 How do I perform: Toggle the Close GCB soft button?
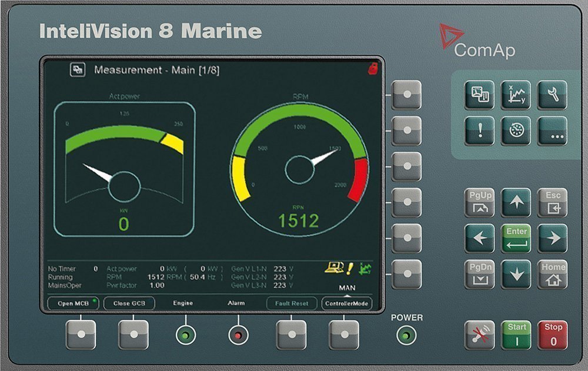point(129,303)
